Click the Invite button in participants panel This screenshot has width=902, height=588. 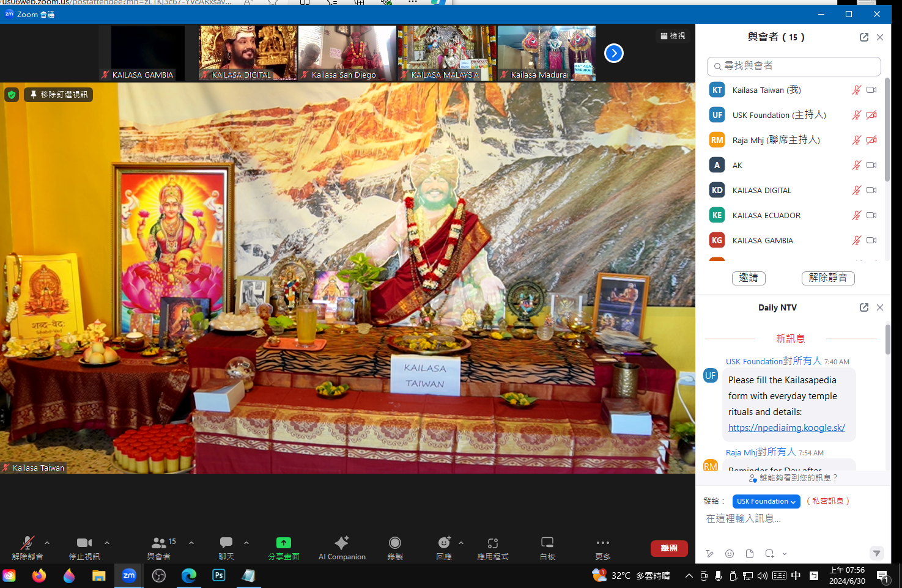pos(749,278)
